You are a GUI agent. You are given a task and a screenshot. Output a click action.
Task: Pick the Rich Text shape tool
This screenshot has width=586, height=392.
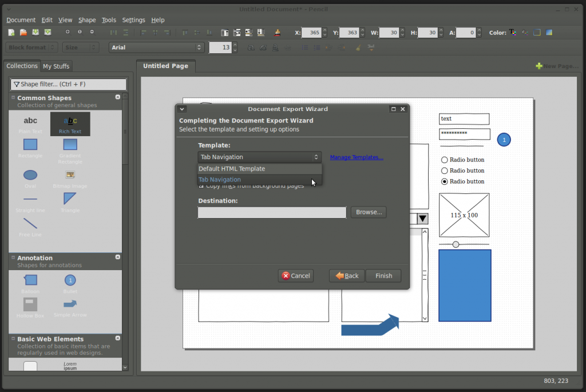pyautogui.click(x=70, y=121)
